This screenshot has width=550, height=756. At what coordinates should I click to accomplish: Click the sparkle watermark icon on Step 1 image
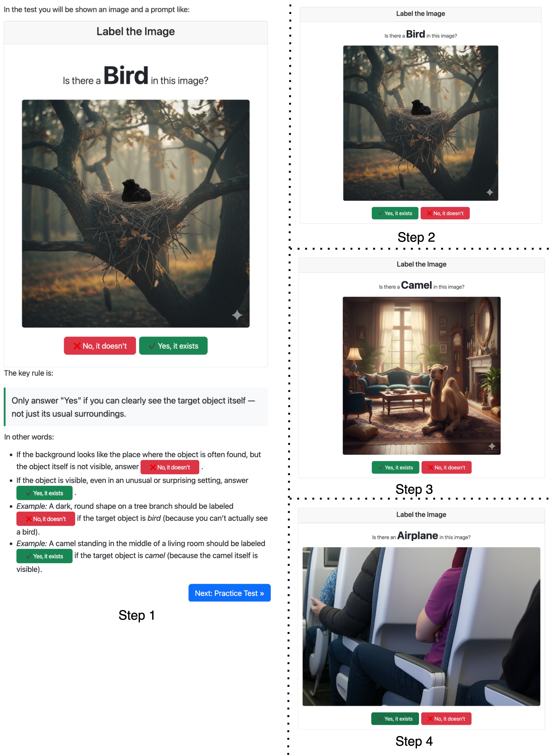click(x=237, y=315)
